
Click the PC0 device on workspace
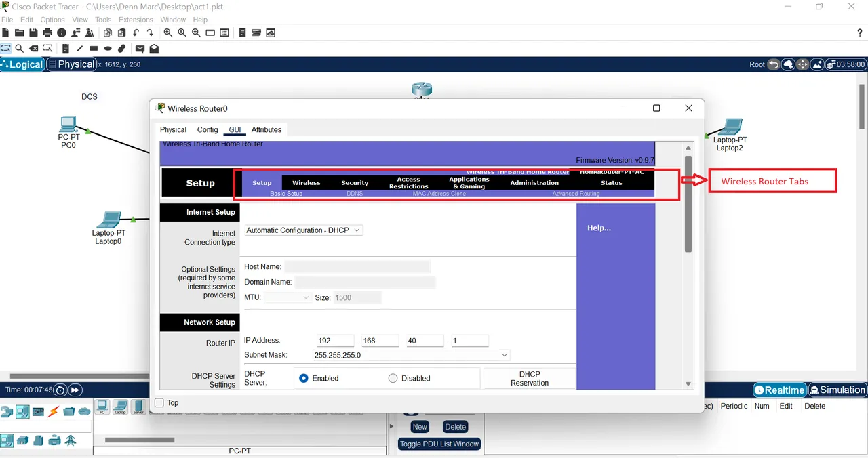pyautogui.click(x=68, y=125)
